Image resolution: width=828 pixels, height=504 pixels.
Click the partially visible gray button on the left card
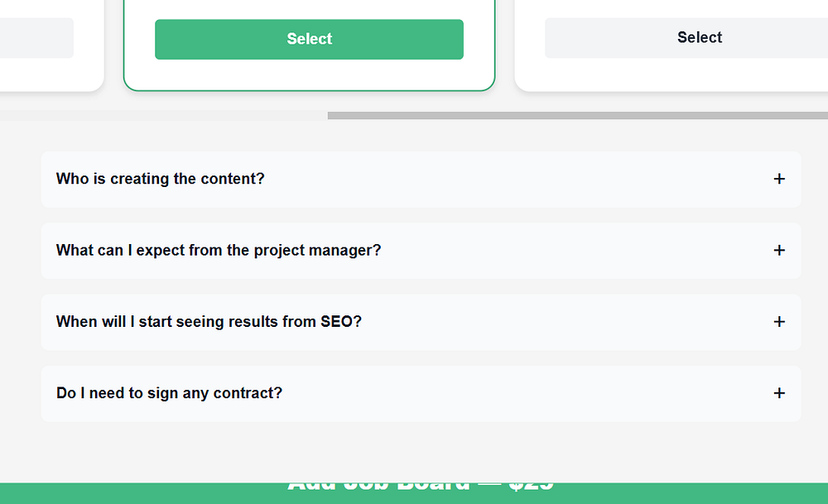point(36,38)
